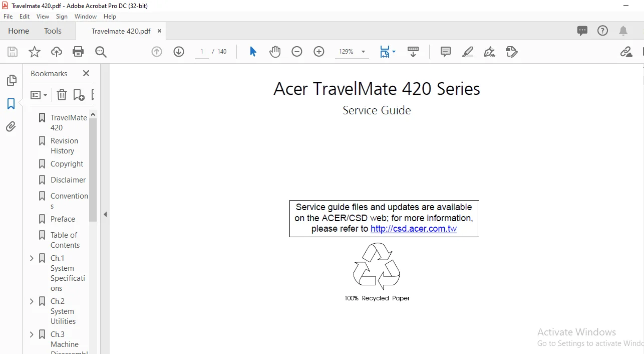
Task: Close the Travelmate 420.pdf tab
Action: pyautogui.click(x=159, y=31)
